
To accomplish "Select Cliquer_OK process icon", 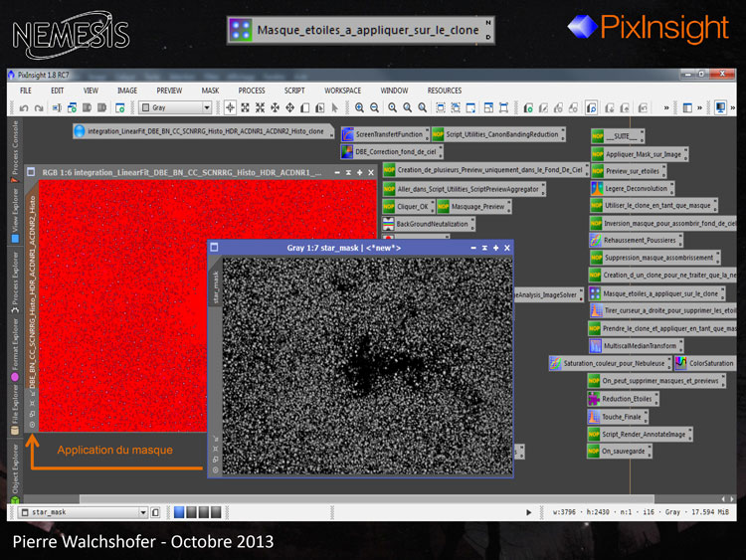I will coord(409,207).
